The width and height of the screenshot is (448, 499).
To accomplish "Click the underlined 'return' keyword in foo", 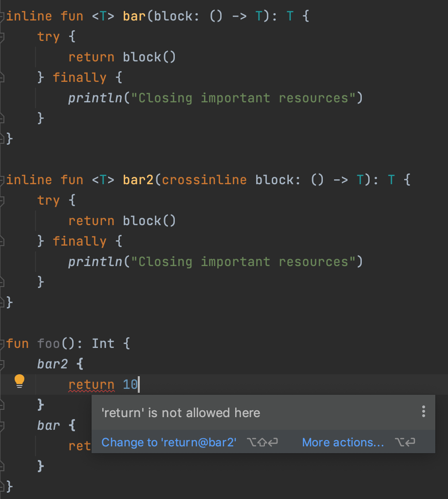I will pyautogui.click(x=91, y=384).
